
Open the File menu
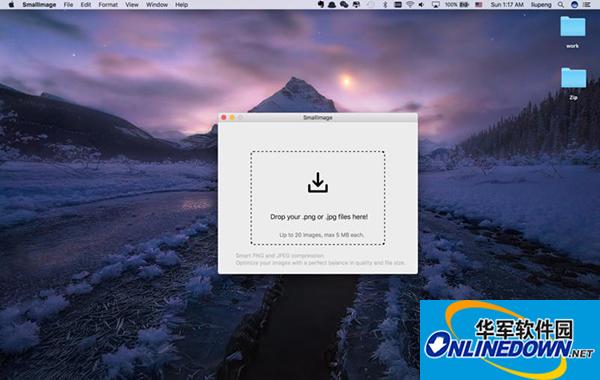(68, 5)
